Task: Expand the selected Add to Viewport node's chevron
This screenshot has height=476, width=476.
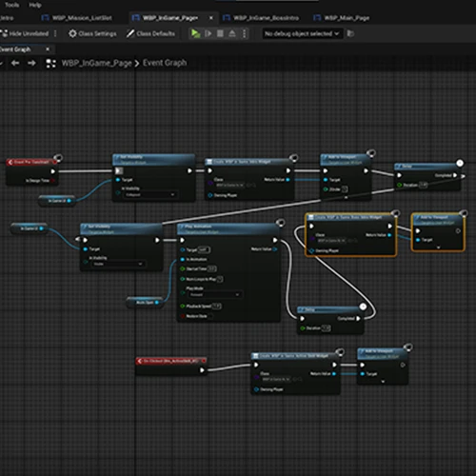Action: click(x=438, y=248)
